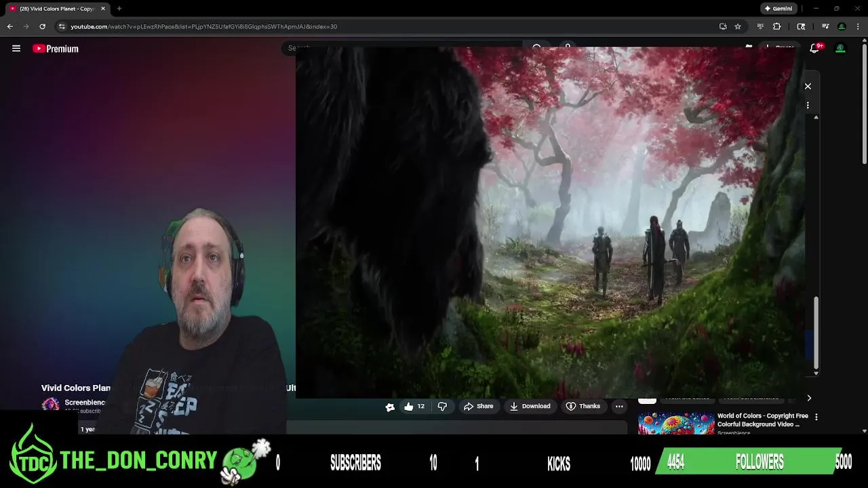The width and height of the screenshot is (868, 488).
Task: Dislike the video with thumbs down
Action: 442,406
